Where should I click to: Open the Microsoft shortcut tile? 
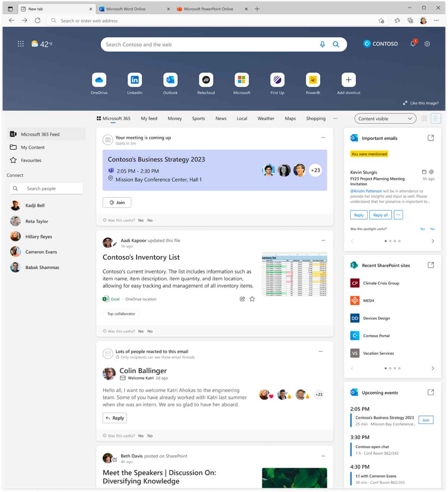[x=242, y=80]
